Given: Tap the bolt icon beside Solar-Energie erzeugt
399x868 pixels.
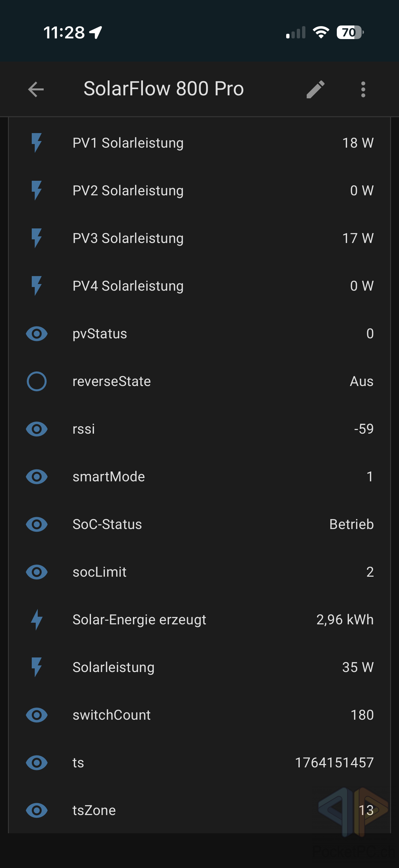Looking at the screenshot, I should point(37,620).
